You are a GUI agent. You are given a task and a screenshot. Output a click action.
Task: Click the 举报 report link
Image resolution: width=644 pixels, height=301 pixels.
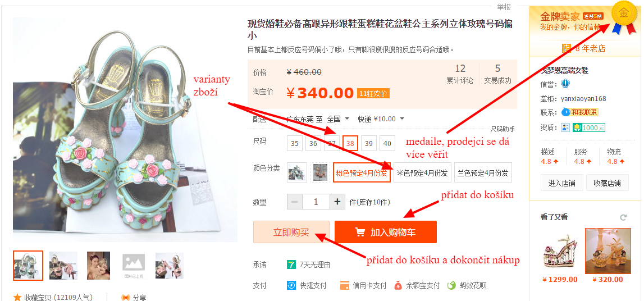point(504,7)
